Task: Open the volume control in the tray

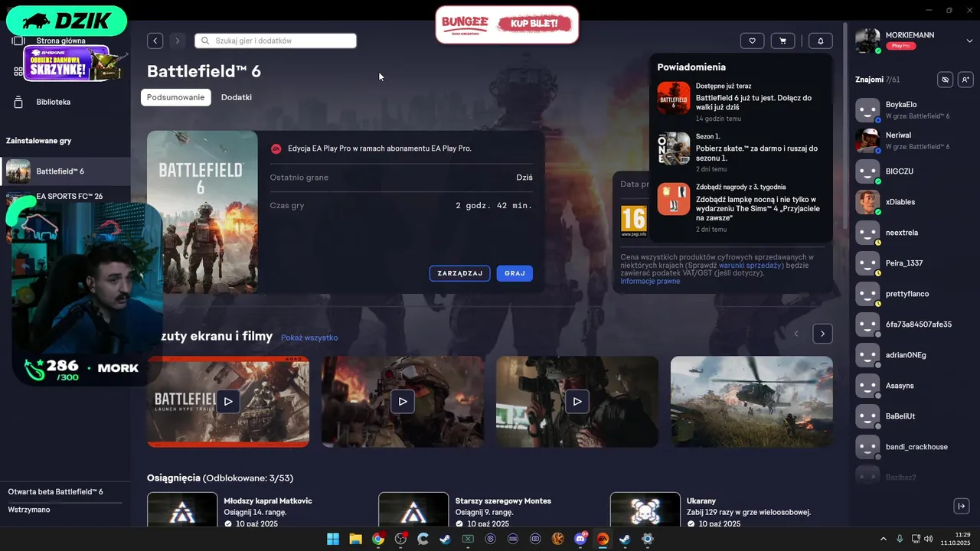Action: [x=929, y=539]
